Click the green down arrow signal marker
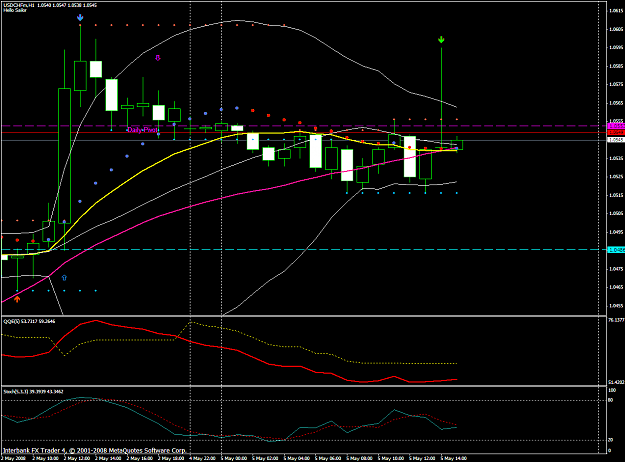The width and height of the screenshot is (625, 462). [441, 39]
